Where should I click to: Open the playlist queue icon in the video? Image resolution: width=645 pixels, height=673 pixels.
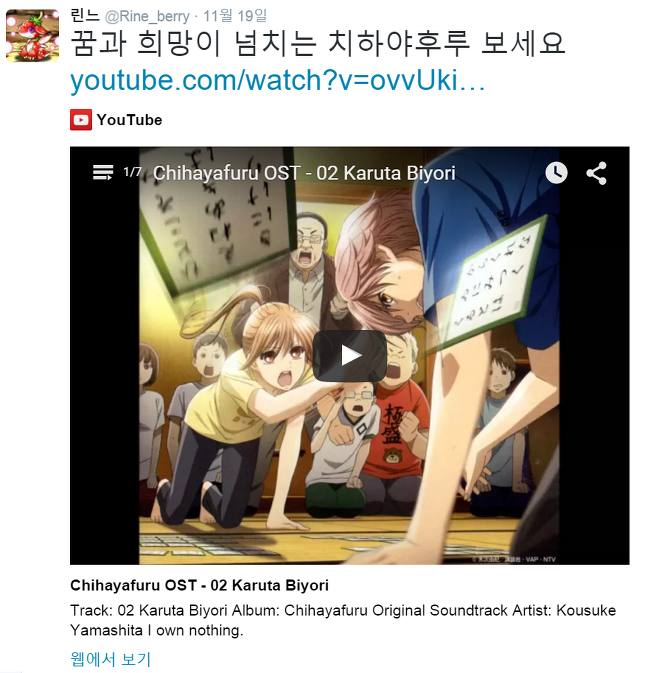(103, 173)
